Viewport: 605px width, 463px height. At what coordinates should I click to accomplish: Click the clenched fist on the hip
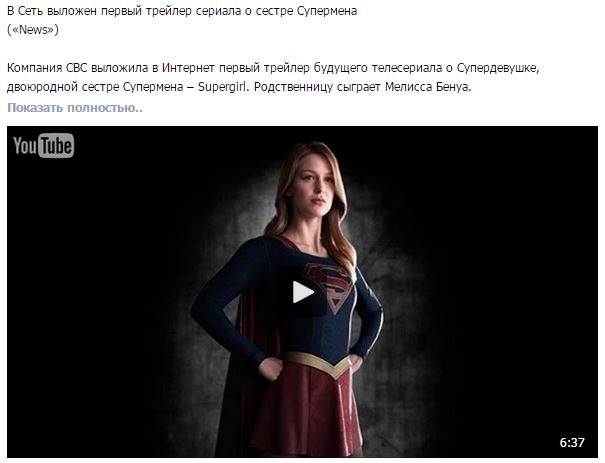tap(270, 368)
